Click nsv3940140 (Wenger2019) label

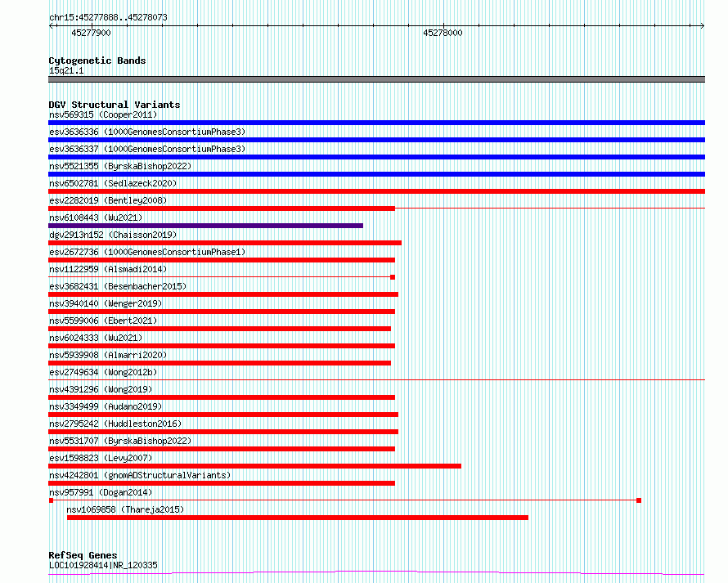106,303
